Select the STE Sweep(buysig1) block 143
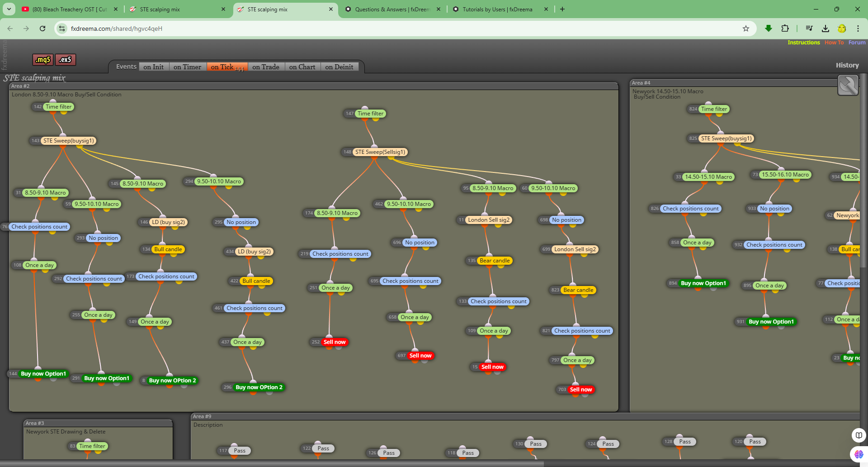This screenshot has height=467, width=868. click(69, 141)
